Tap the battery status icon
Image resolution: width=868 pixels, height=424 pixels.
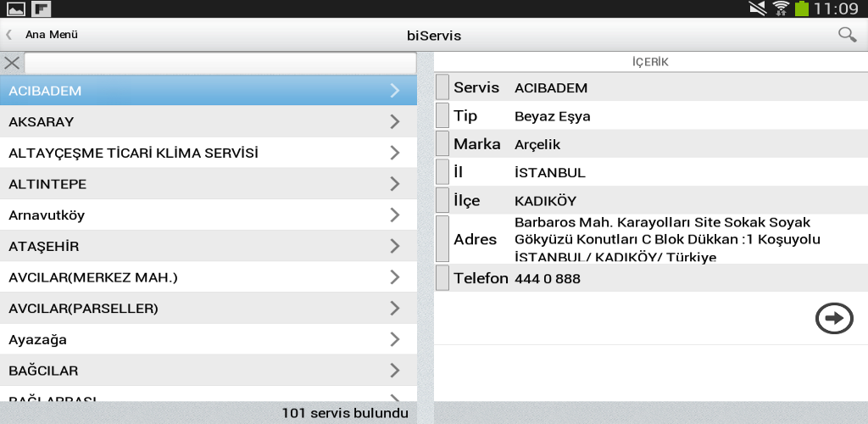[801, 9]
